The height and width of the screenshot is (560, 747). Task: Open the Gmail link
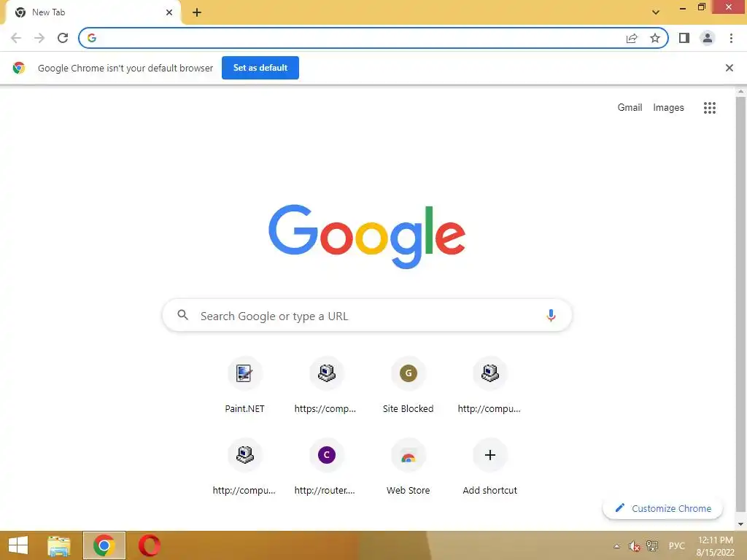click(630, 108)
